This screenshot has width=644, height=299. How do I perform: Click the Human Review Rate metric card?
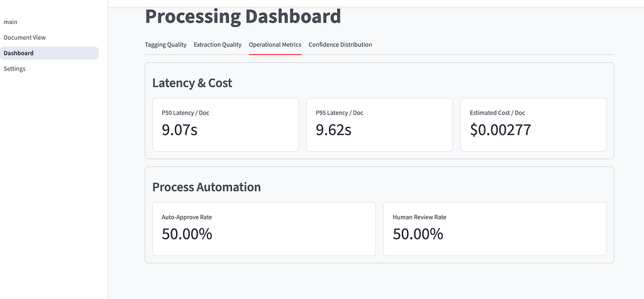tap(495, 228)
